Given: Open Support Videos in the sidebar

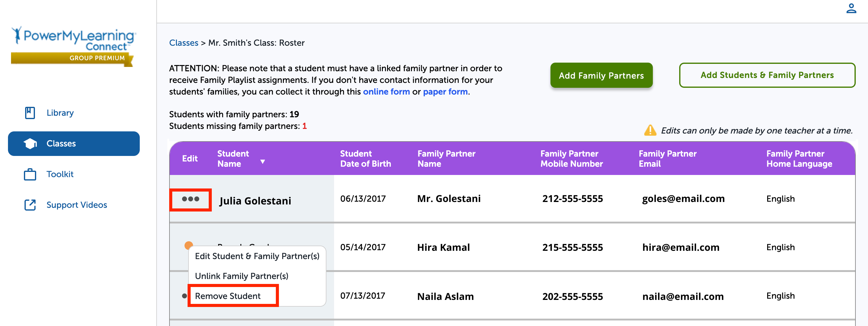Looking at the screenshot, I should [77, 205].
